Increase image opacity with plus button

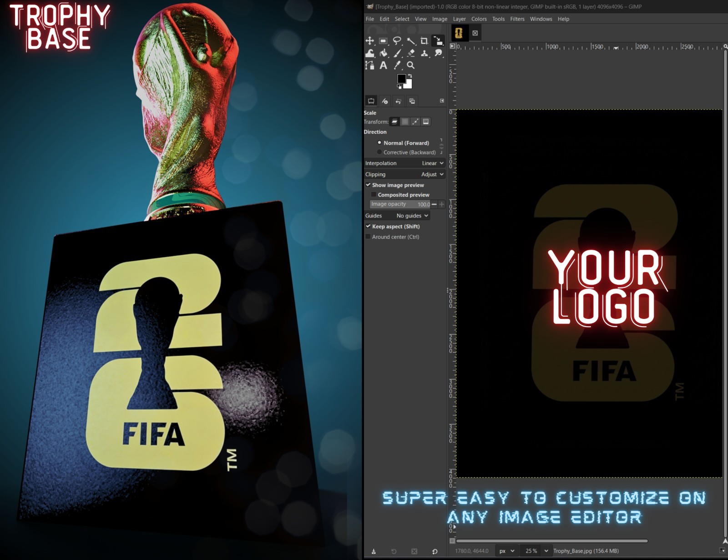pyautogui.click(x=441, y=204)
